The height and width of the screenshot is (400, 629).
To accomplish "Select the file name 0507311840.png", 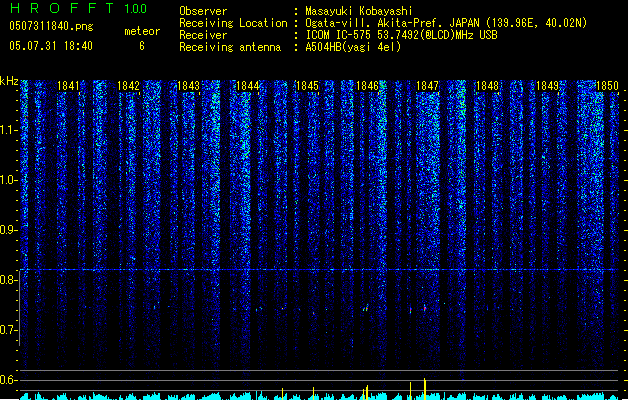I will pos(51,26).
